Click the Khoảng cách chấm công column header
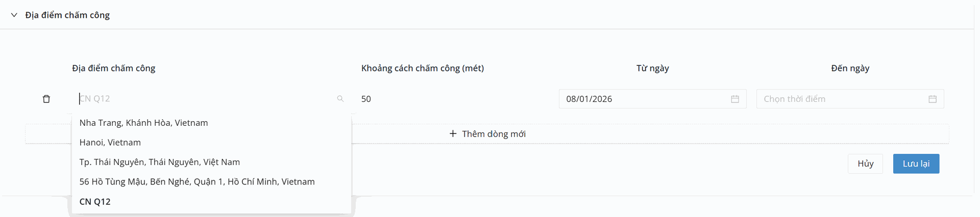The width and height of the screenshot is (980, 217). click(x=423, y=68)
